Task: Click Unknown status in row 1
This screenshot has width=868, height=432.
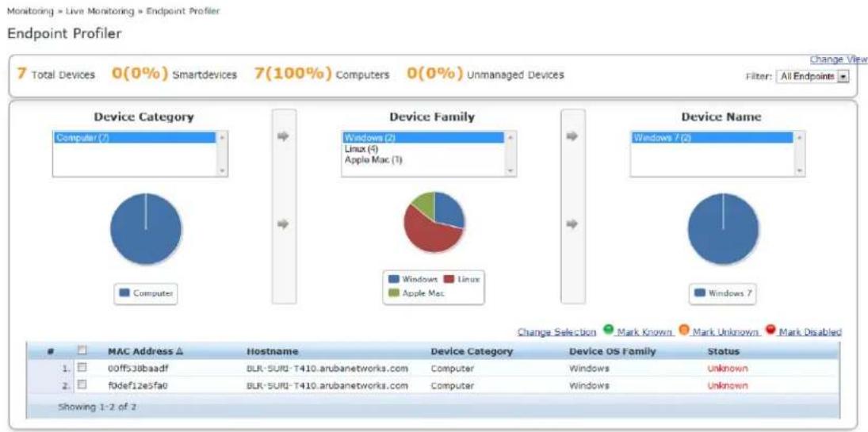Action: pos(728,369)
